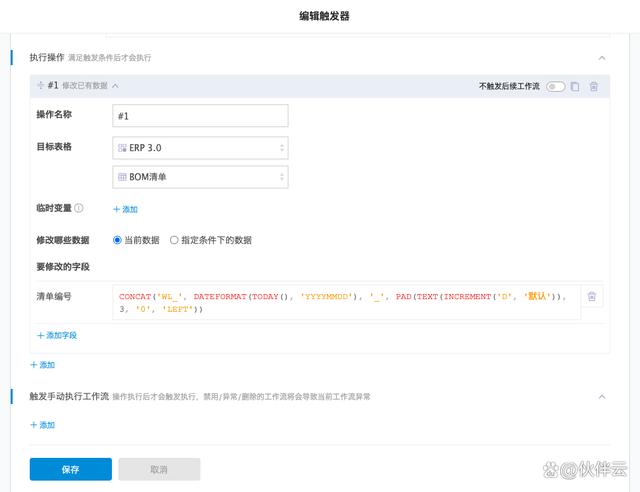Screen dimensions: 640x492
Task: Delete the 清单编号 field row
Action: click(x=592, y=296)
